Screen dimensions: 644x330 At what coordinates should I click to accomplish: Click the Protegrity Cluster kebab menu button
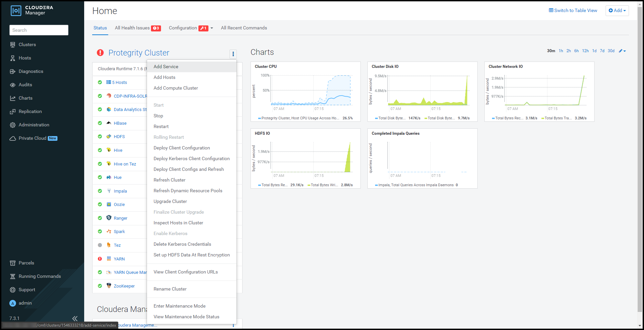coord(233,54)
